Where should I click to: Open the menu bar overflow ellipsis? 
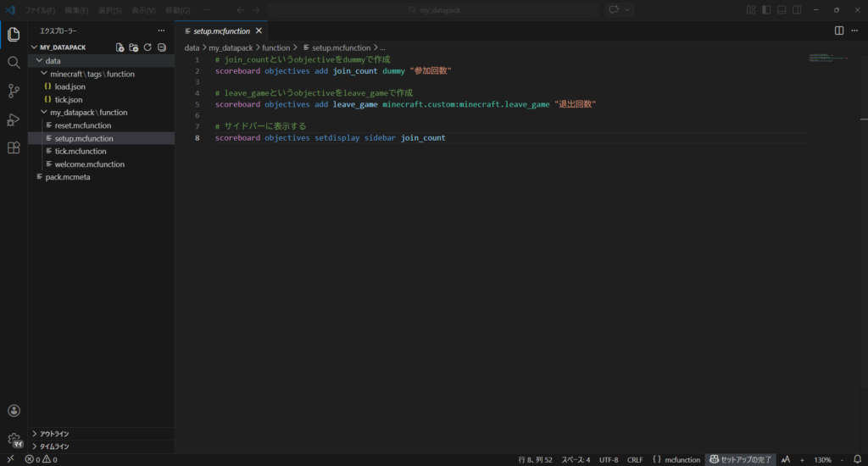206,10
